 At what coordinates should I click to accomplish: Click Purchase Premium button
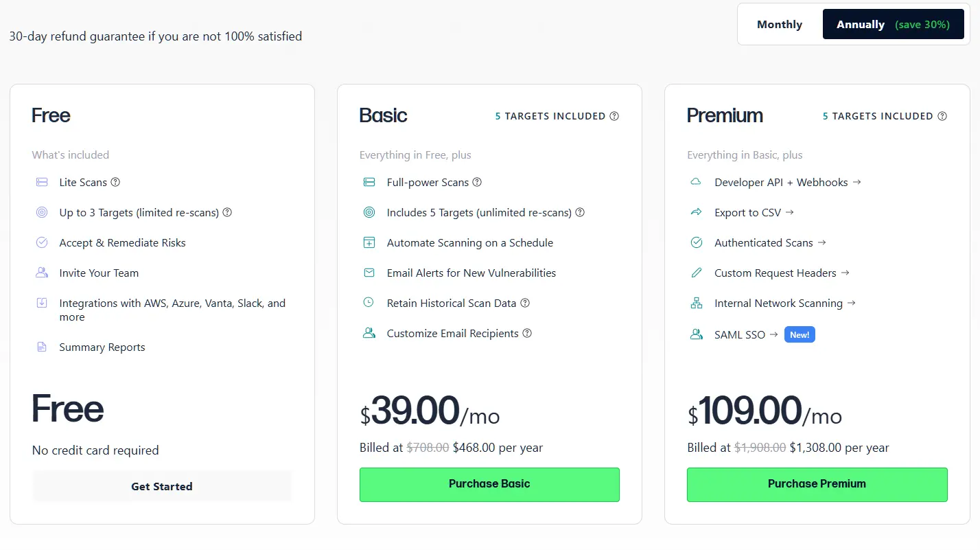pos(817,484)
